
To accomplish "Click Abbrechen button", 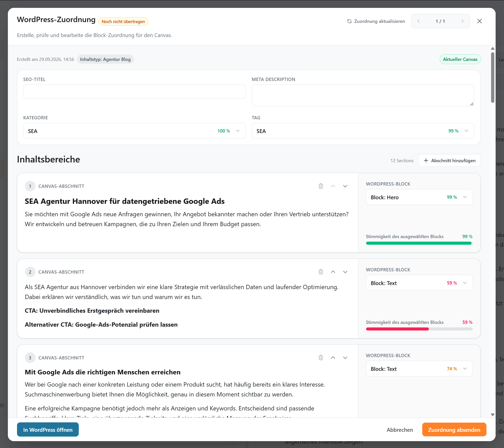I will point(400,430).
